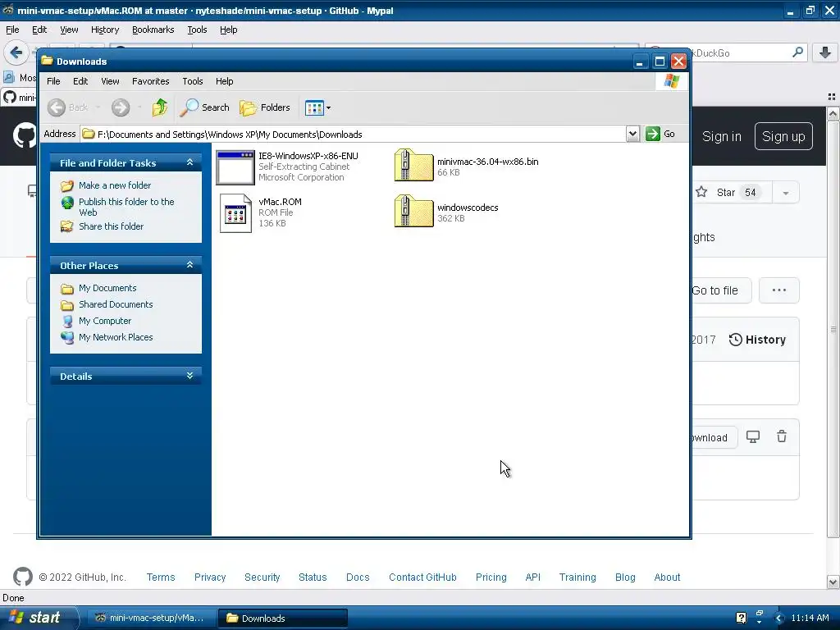Click Publish this folder to the Web
This screenshot has height=630, width=840.
point(126,207)
